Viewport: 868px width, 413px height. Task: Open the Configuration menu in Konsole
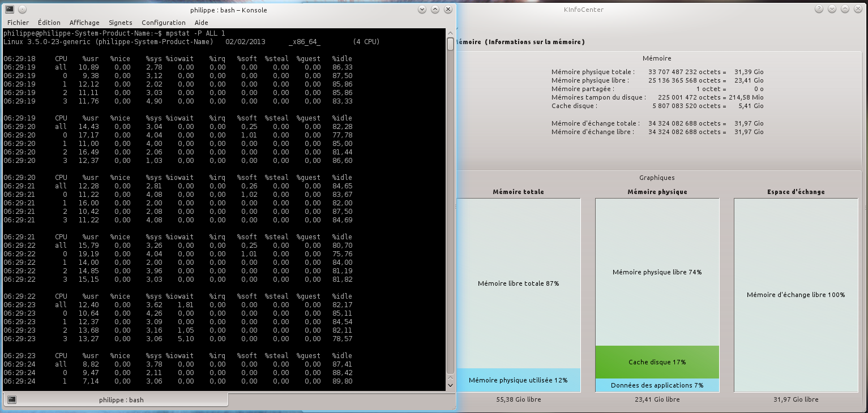click(x=164, y=23)
